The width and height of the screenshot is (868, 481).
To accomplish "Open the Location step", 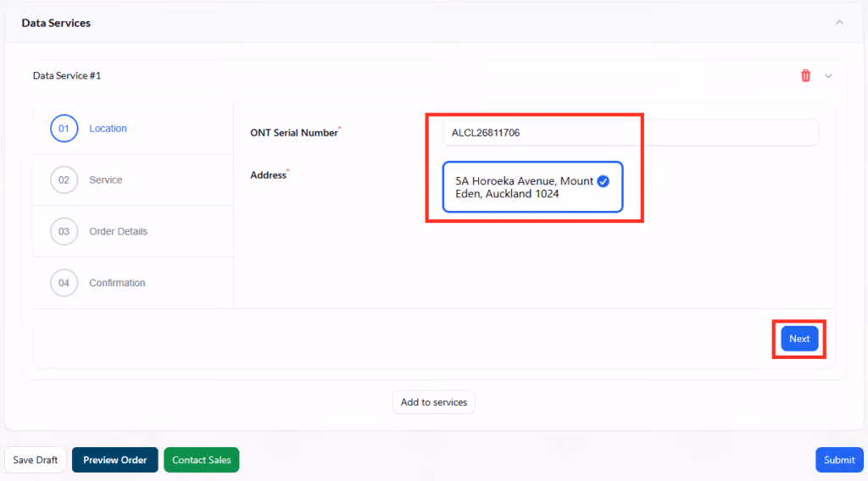I will (x=108, y=128).
